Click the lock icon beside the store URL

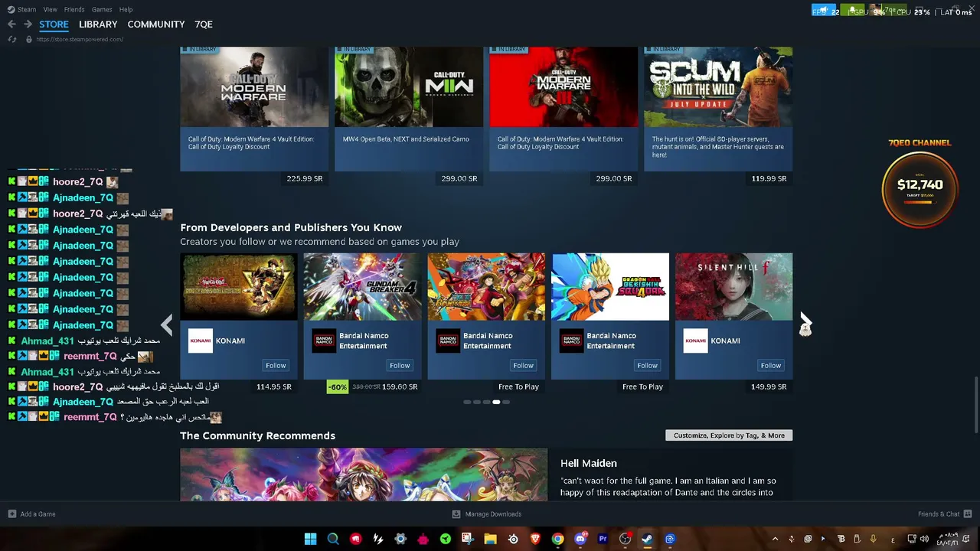(x=28, y=39)
